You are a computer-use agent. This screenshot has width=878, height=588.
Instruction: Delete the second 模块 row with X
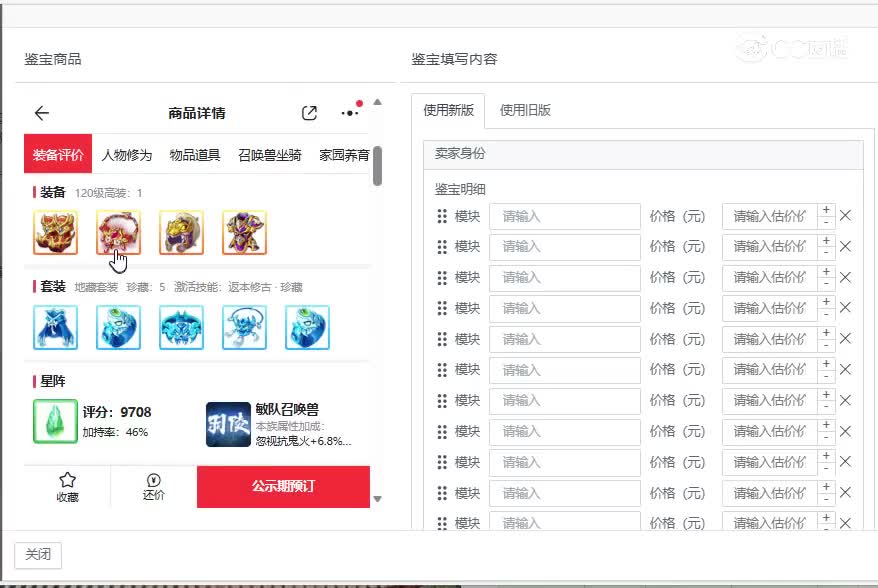click(846, 246)
